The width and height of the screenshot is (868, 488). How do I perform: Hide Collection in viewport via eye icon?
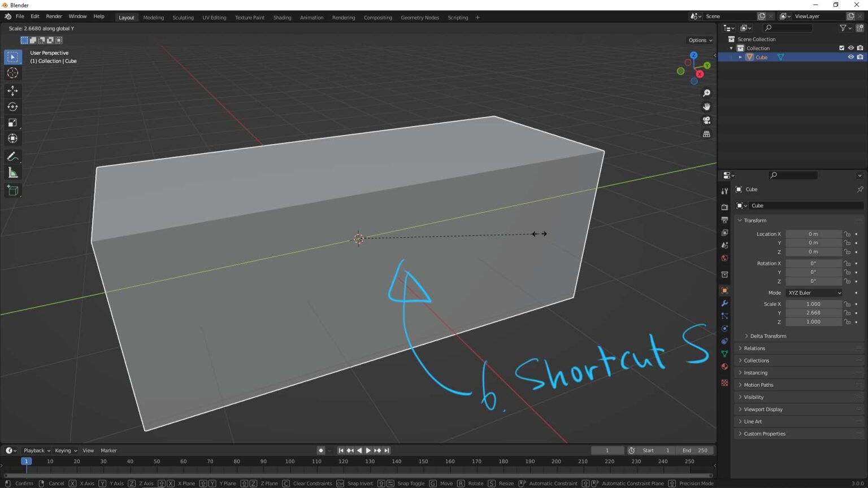click(x=850, y=48)
